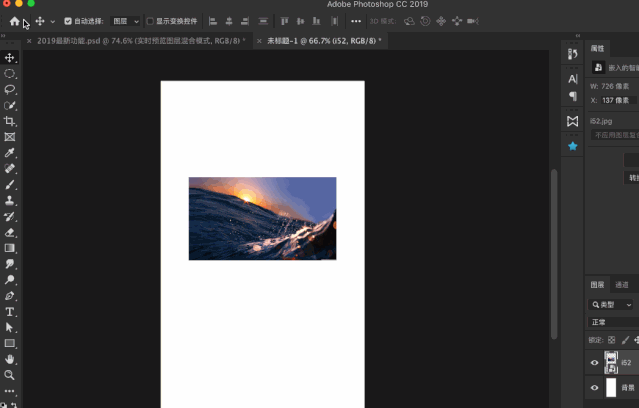Enable the 显示变换控件 checkbox

(150, 21)
